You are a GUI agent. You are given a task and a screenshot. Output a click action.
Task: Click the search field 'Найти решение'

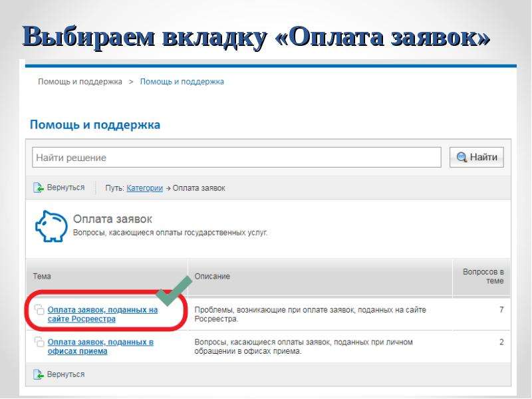tap(237, 158)
